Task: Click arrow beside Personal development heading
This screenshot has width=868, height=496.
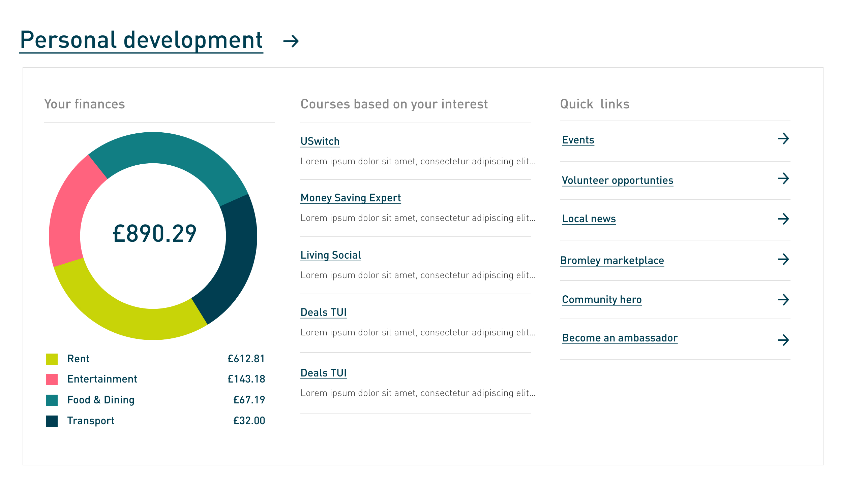Action: tap(291, 41)
